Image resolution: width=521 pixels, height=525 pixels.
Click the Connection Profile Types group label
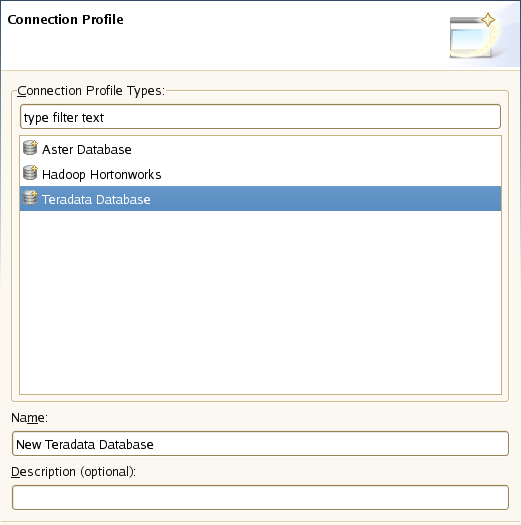[91, 91]
